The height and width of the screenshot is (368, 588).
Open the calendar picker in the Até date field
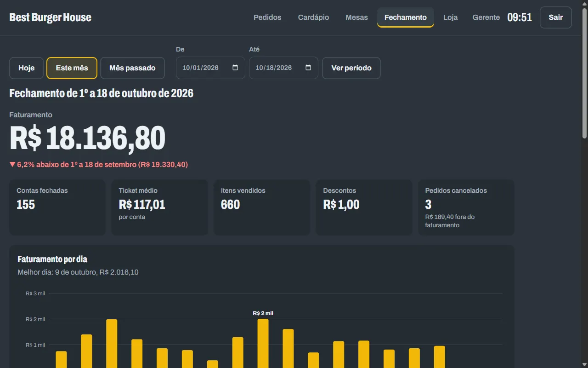[x=308, y=68]
